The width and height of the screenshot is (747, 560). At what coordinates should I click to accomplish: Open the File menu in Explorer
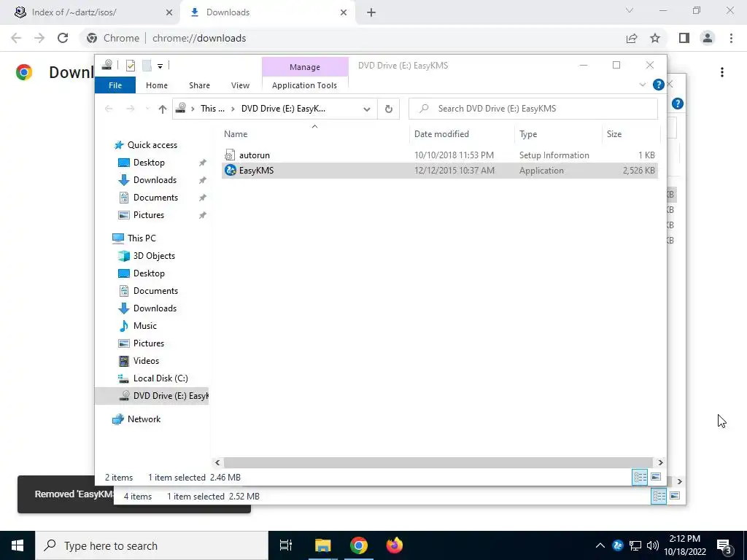coord(115,85)
